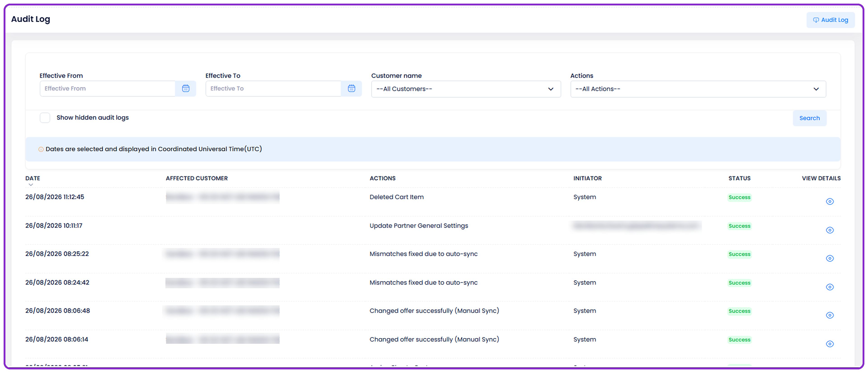Expand the Customer name dropdown
This screenshot has height=373, width=868.
coord(466,89)
